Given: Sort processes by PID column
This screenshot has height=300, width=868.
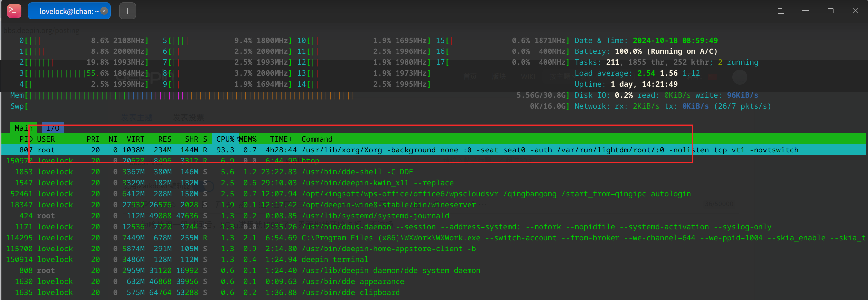Looking at the screenshot, I should pyautogui.click(x=26, y=139).
